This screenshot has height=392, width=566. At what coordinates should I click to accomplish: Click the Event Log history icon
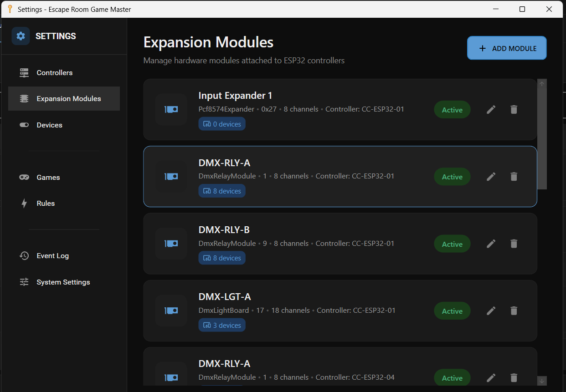(x=24, y=256)
